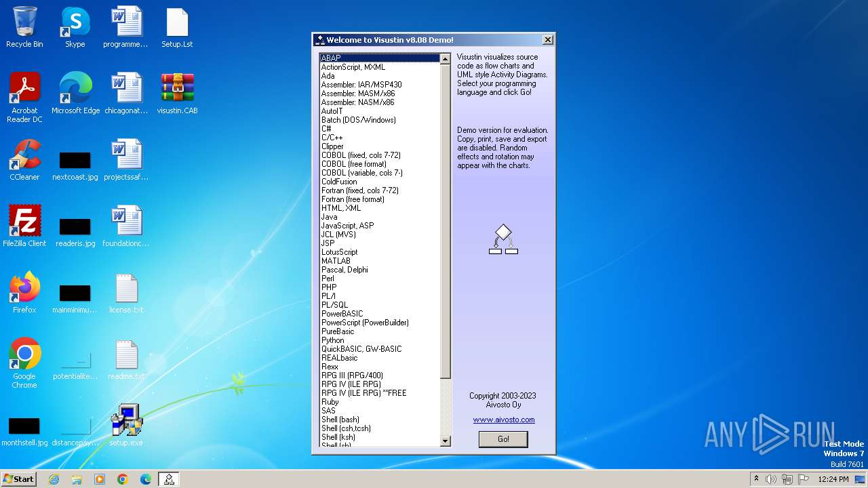Viewport: 868px width, 488px height.
Task: Select the license.txt file icon
Action: point(126,293)
